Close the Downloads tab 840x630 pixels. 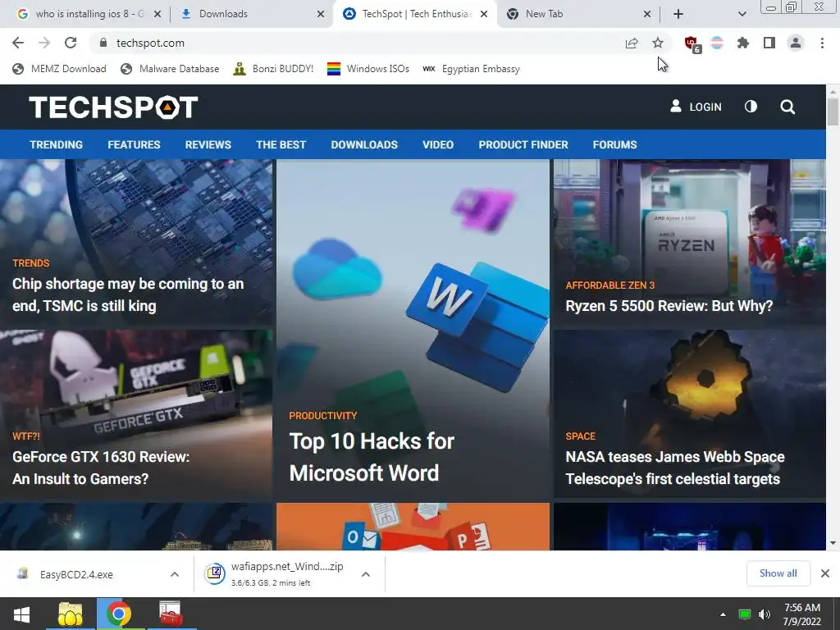pyautogui.click(x=321, y=14)
